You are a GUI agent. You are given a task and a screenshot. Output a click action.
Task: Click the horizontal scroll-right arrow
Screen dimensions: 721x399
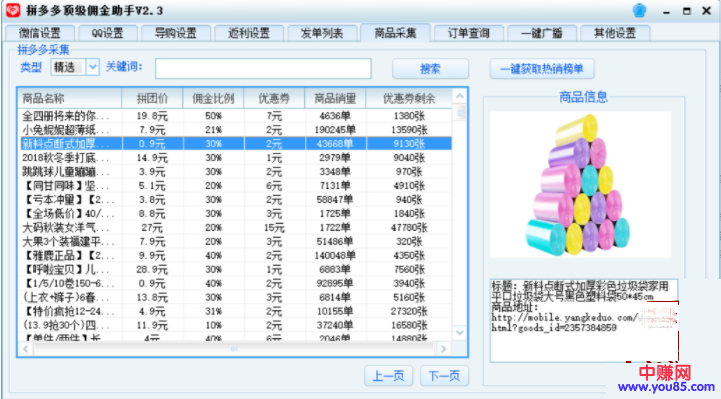443,349
